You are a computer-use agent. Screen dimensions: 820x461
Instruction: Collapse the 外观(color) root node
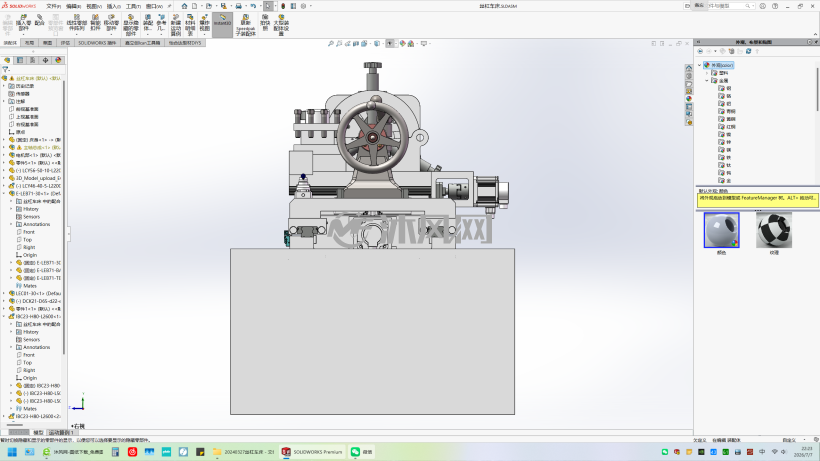[700, 65]
